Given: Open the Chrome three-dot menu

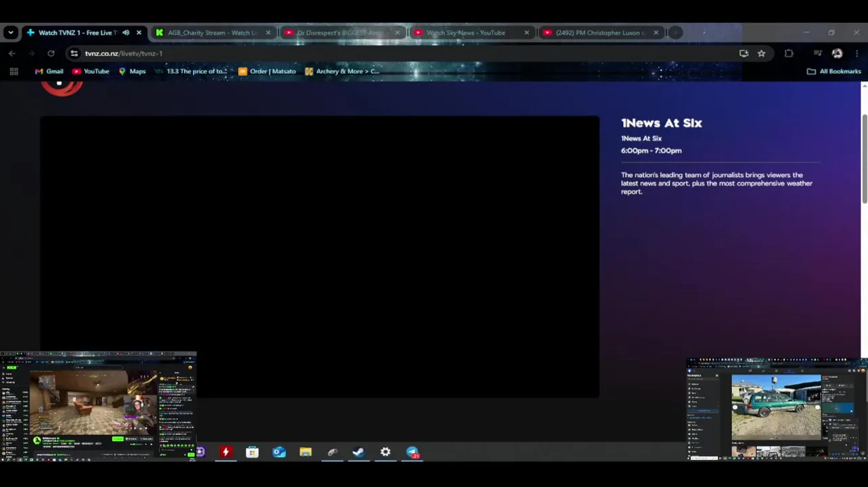Looking at the screenshot, I should 856,53.
